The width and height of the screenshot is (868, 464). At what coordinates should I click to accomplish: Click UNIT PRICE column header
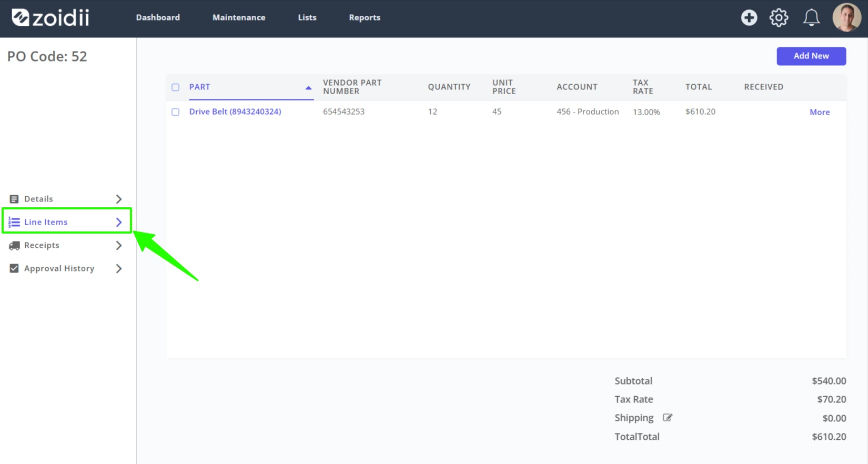503,87
